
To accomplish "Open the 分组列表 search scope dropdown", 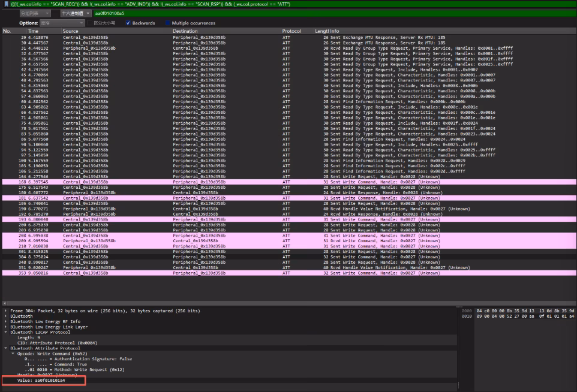I will 35,13.
